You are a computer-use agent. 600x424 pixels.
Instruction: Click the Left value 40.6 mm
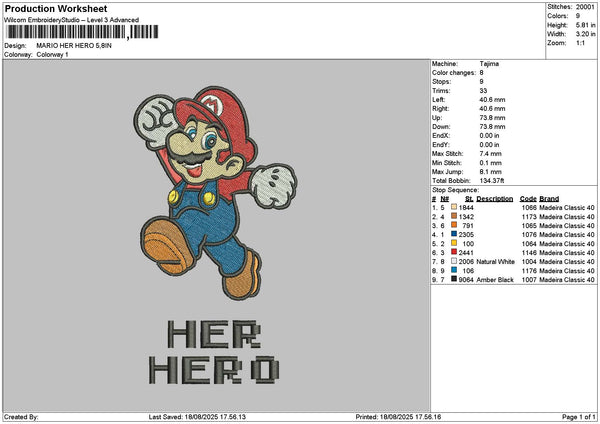[x=492, y=100]
